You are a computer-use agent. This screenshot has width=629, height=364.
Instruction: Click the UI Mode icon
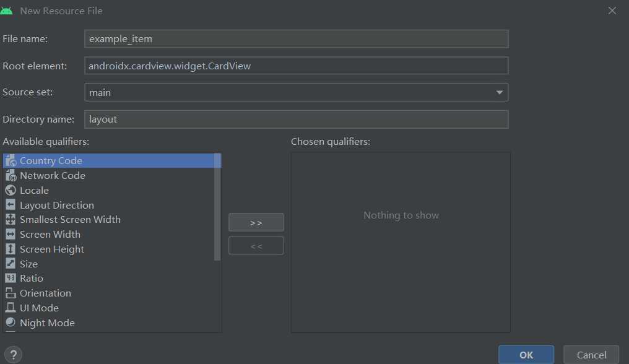(x=11, y=308)
